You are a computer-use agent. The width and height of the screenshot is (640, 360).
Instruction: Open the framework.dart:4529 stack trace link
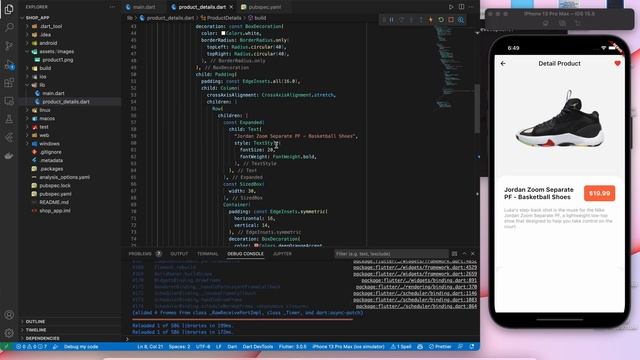pos(415,267)
